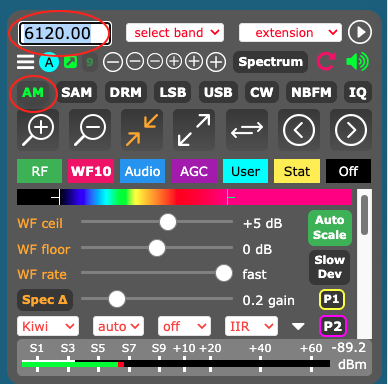Click the Auto Scale button
The image size is (388, 384).
[x=330, y=228]
